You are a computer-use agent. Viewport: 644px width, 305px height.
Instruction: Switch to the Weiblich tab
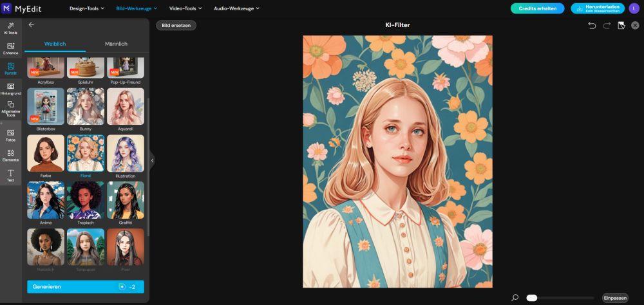pos(55,44)
